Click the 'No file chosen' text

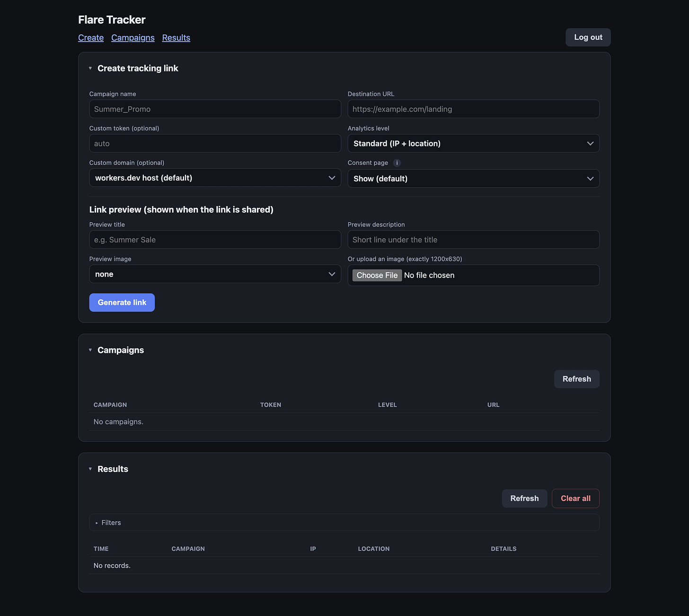pos(429,276)
